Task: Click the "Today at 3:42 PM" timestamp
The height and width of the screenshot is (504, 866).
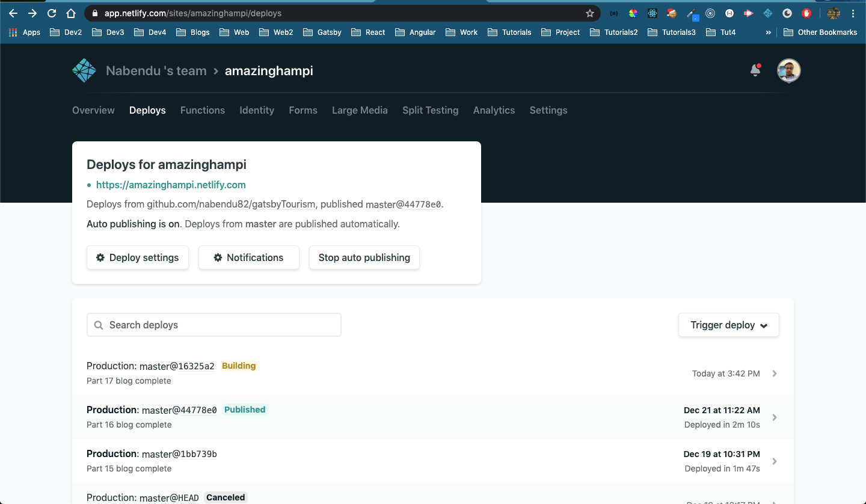Action: [726, 373]
